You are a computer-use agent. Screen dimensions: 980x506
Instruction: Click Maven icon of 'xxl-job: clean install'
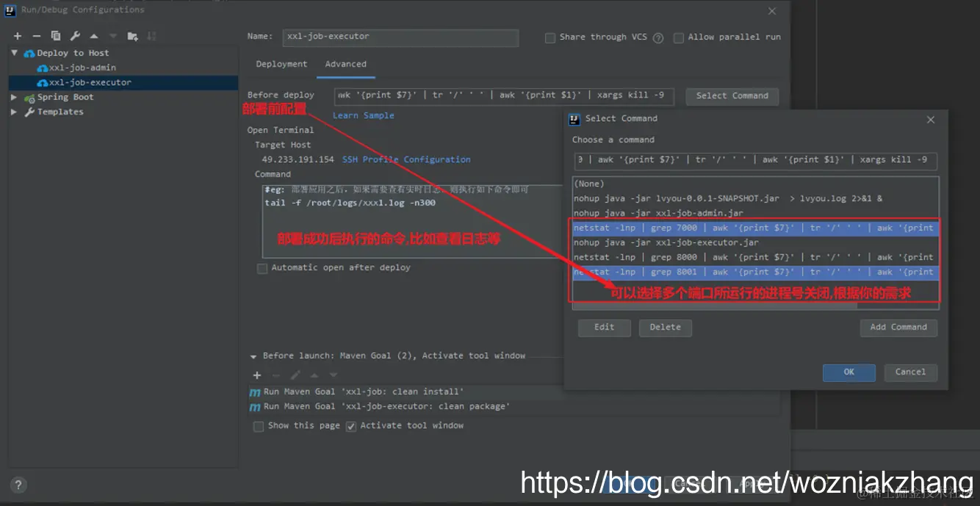tap(255, 392)
